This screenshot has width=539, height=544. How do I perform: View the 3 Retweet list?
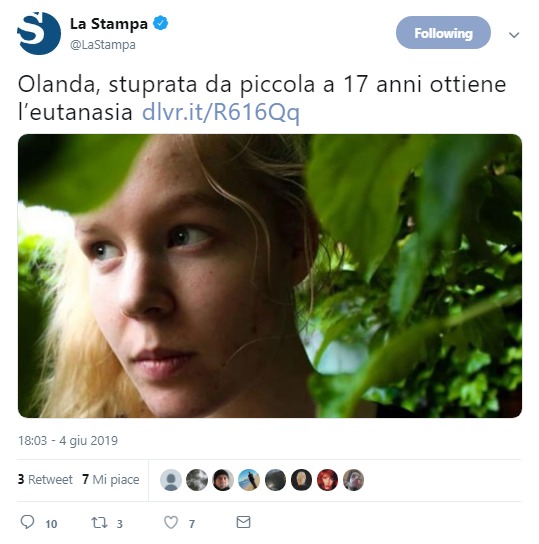tap(45, 479)
